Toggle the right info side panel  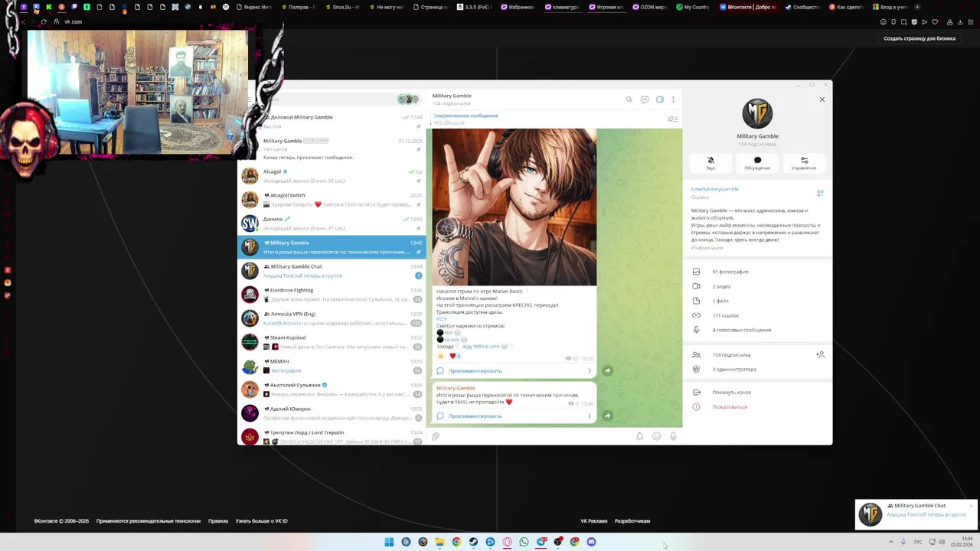click(660, 99)
